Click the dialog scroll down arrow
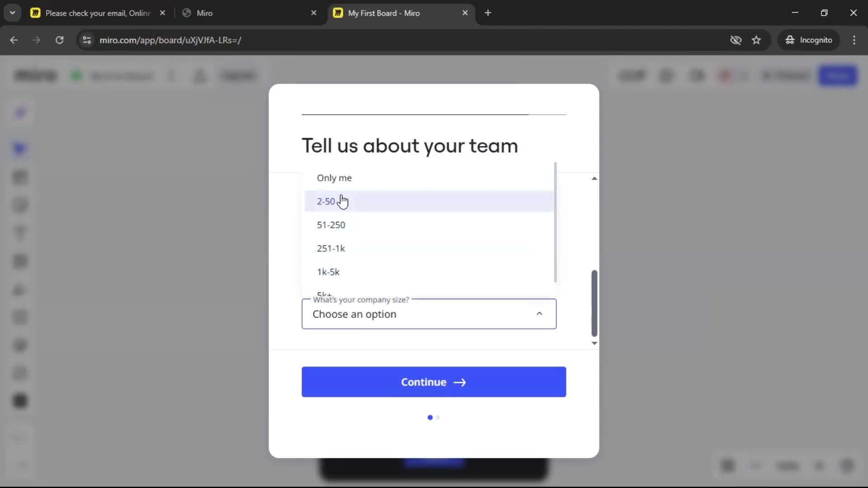The image size is (868, 488). (594, 343)
